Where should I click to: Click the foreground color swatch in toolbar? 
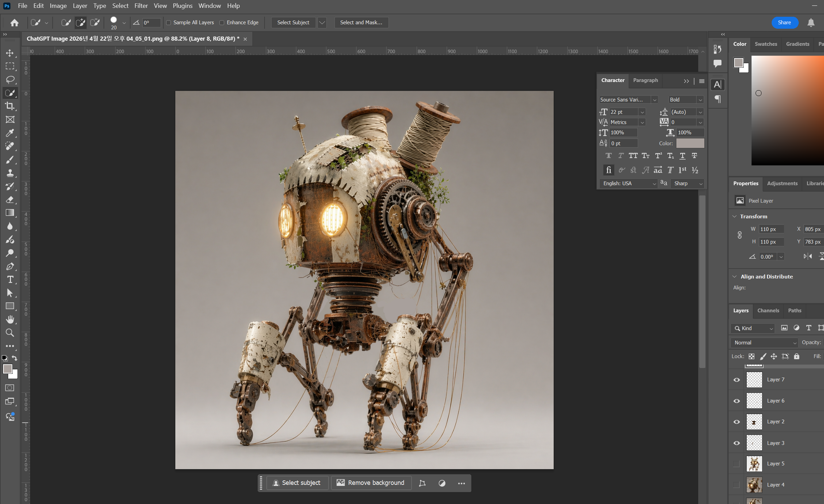tap(8, 369)
